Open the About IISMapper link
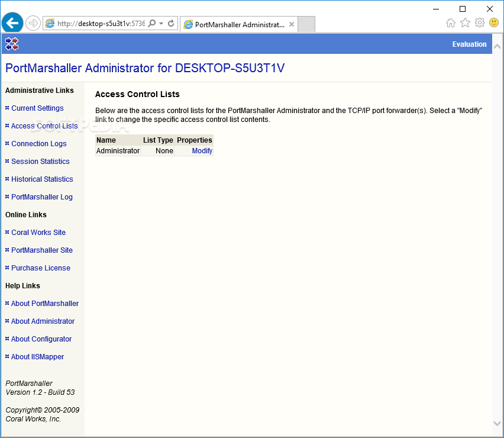The width and height of the screenshot is (504, 438). (37, 357)
